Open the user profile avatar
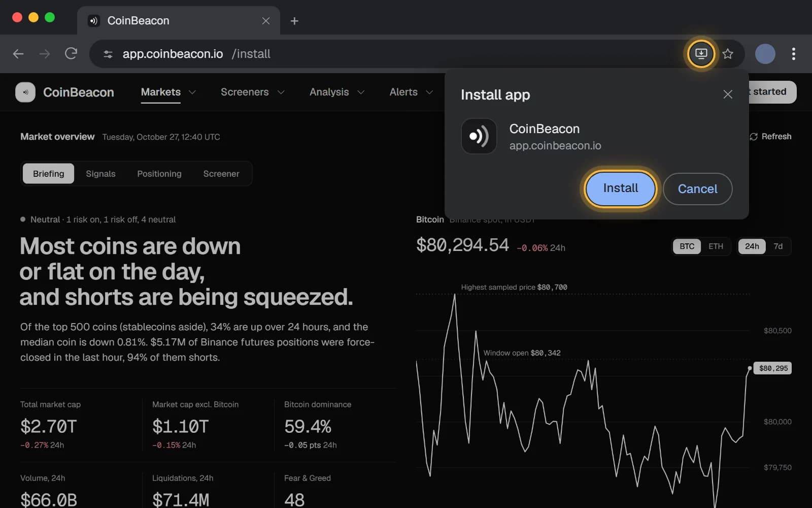The height and width of the screenshot is (508, 812). 765,53
